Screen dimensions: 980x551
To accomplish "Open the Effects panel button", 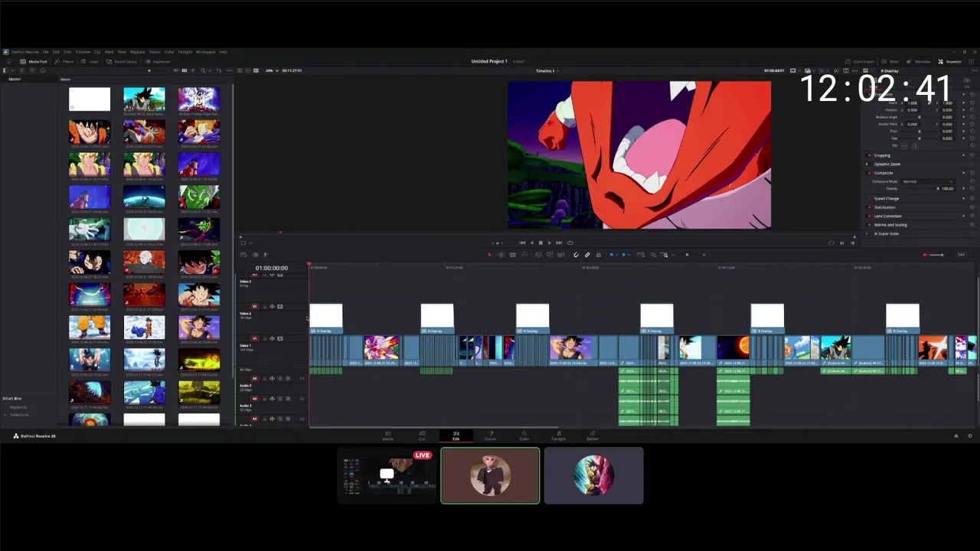I will (64, 61).
